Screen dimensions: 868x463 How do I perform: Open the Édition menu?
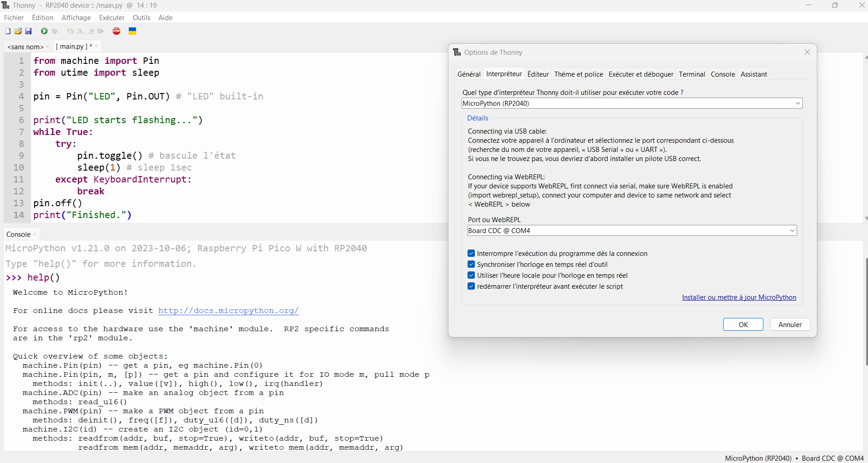coord(42,17)
